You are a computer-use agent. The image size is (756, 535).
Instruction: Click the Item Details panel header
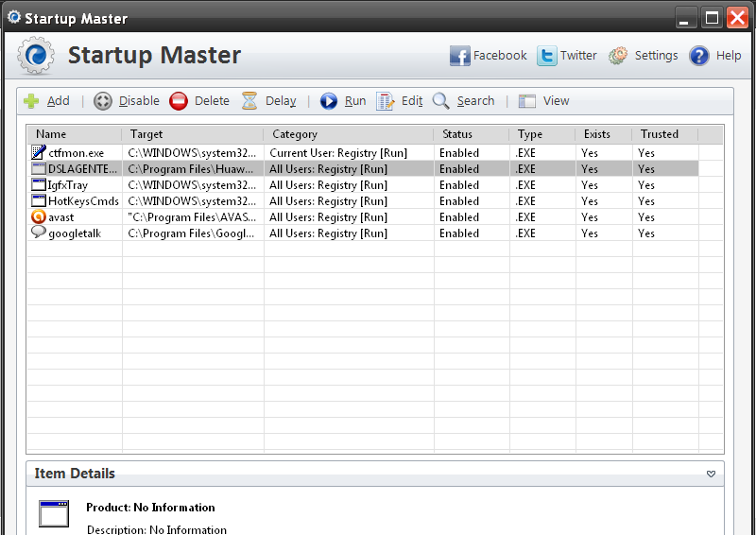pos(375,474)
